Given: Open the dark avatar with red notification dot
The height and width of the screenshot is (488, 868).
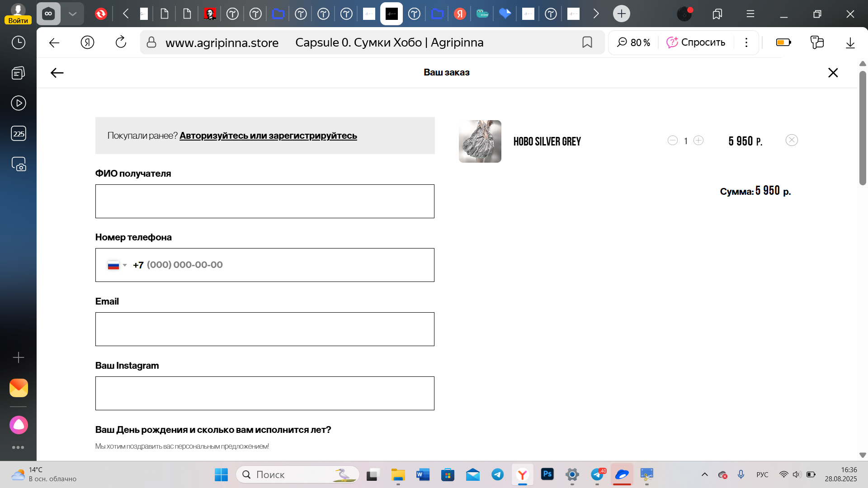Looking at the screenshot, I should pos(684,14).
